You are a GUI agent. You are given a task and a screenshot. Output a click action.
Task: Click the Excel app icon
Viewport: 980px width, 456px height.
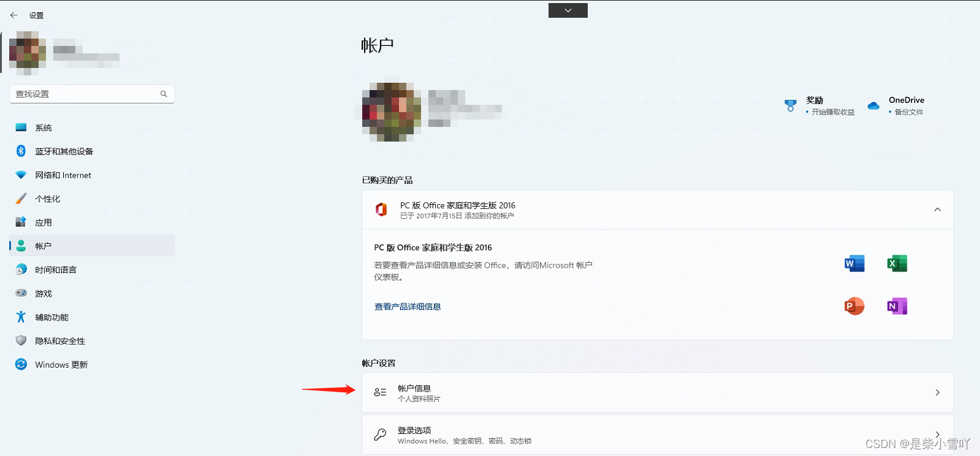897,264
